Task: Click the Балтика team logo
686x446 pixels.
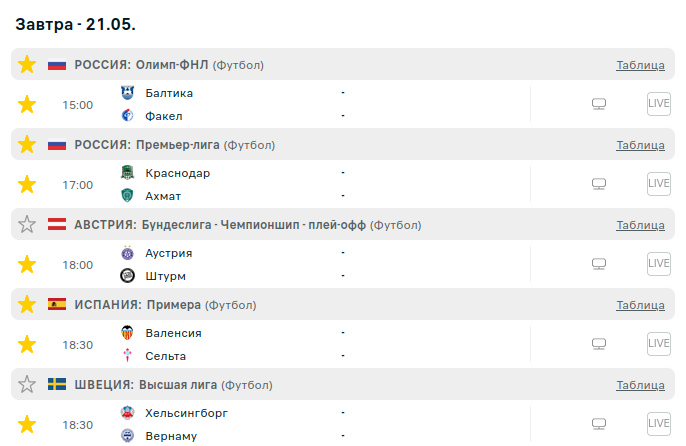Action: coord(127,93)
